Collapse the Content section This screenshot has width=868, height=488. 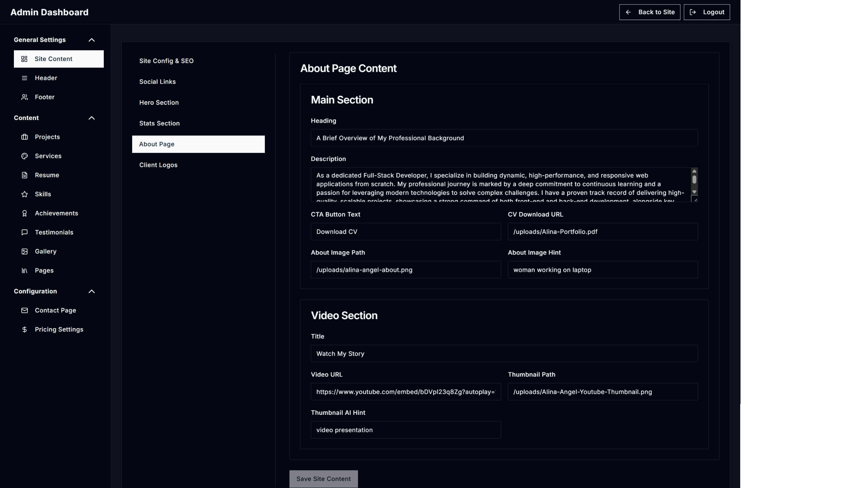click(91, 118)
